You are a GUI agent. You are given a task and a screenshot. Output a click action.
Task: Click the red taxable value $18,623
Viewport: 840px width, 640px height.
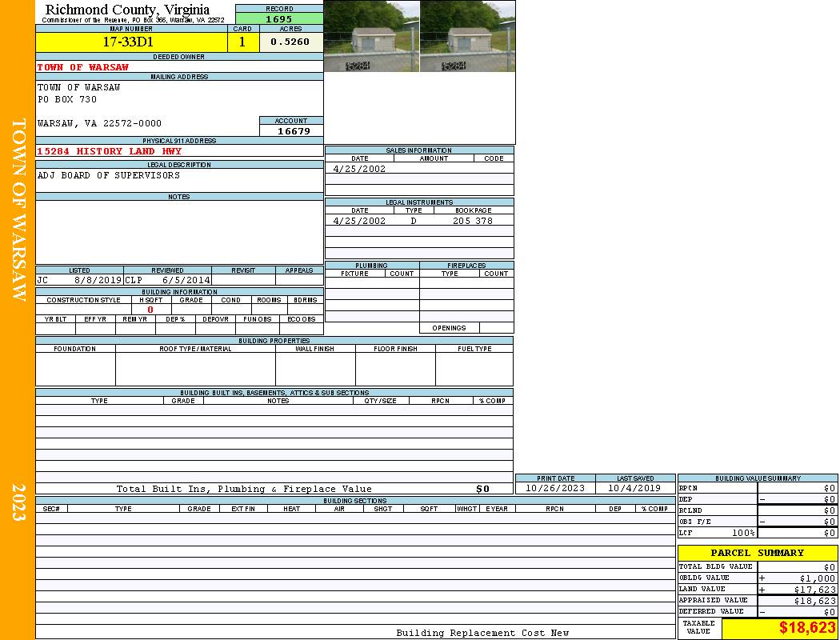pos(807,628)
